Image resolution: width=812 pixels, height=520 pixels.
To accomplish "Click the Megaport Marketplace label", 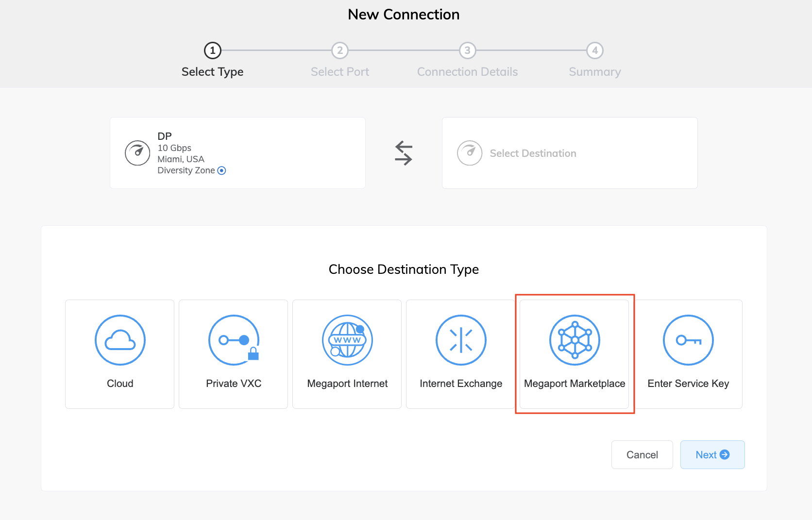I will tap(575, 384).
